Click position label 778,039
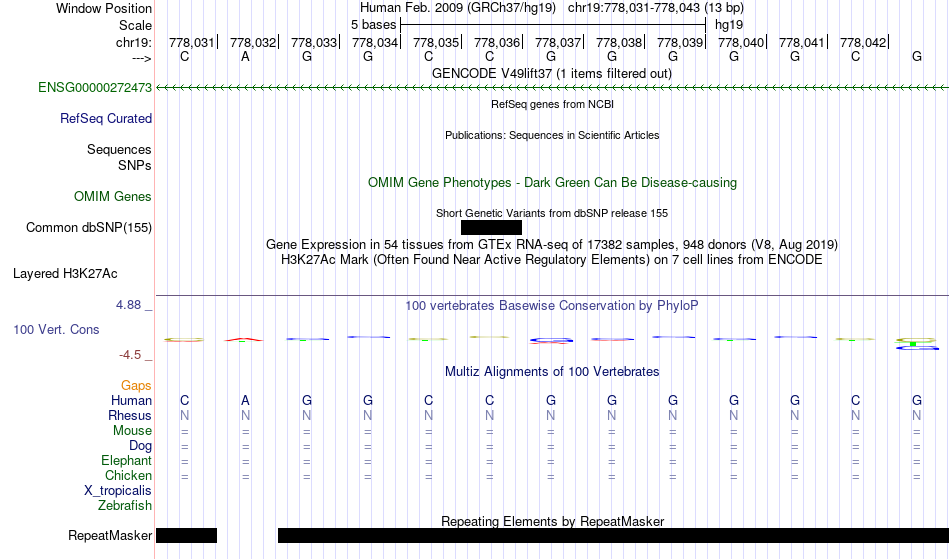This screenshot has height=559, width=950. pyautogui.click(x=680, y=42)
